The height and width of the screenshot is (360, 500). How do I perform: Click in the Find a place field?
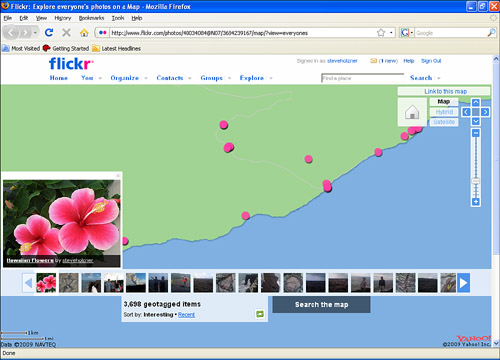coord(363,78)
